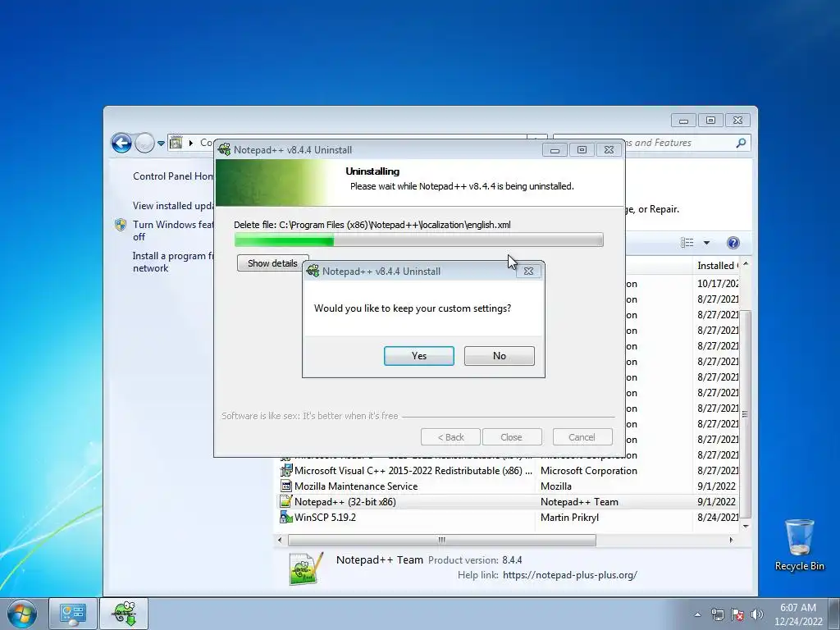Click the large Notepad++ icon in details pane
840x630 pixels.
pos(307,568)
